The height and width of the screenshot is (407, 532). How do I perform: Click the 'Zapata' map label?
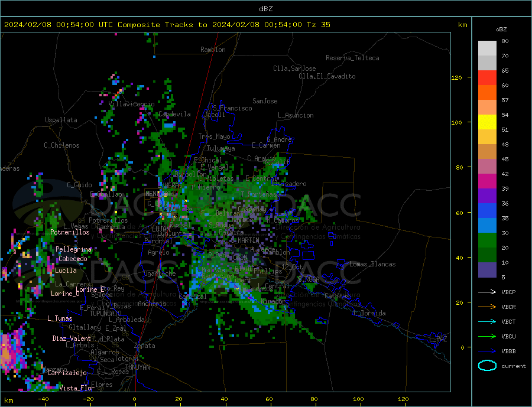pyautogui.click(x=145, y=346)
